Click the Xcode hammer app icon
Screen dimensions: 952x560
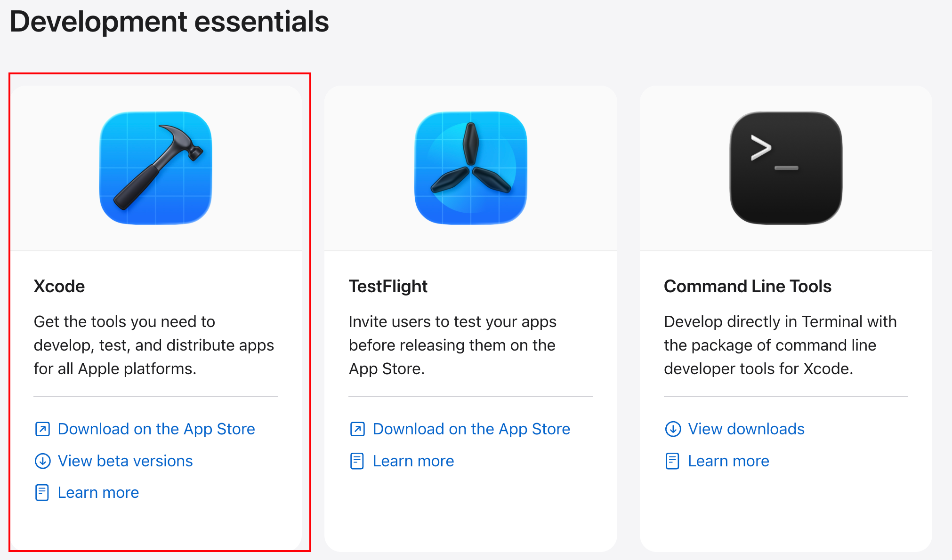pos(156,168)
